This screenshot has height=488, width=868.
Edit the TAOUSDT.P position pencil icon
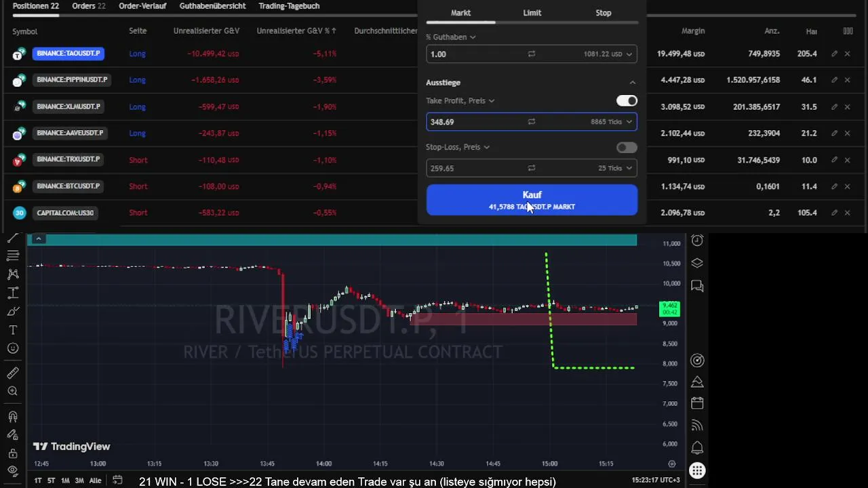(x=834, y=54)
